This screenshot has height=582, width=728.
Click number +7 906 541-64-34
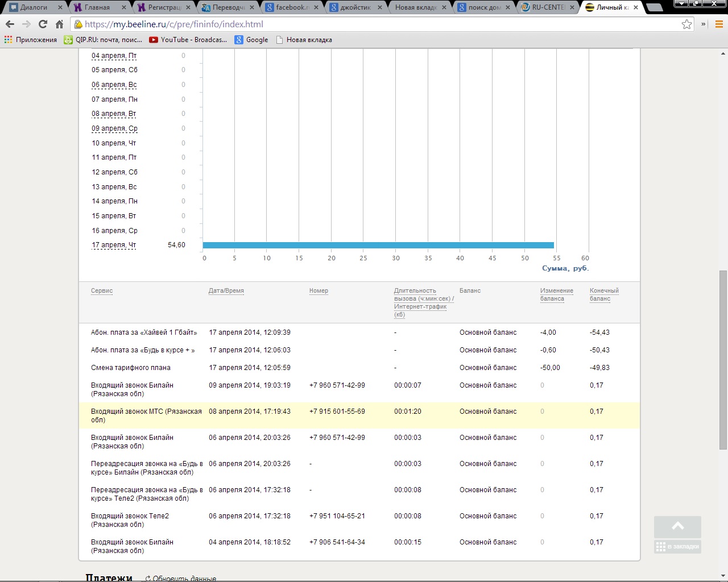click(x=337, y=542)
